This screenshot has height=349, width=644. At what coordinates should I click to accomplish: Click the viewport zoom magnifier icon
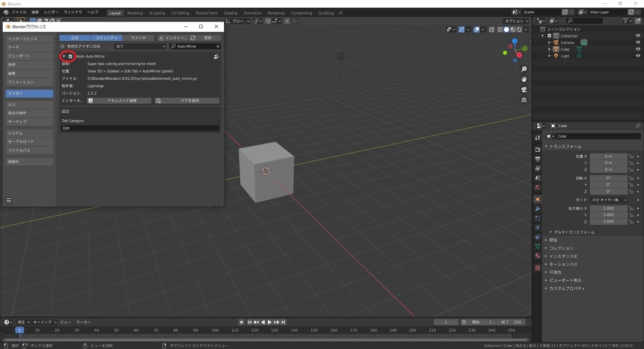click(524, 69)
